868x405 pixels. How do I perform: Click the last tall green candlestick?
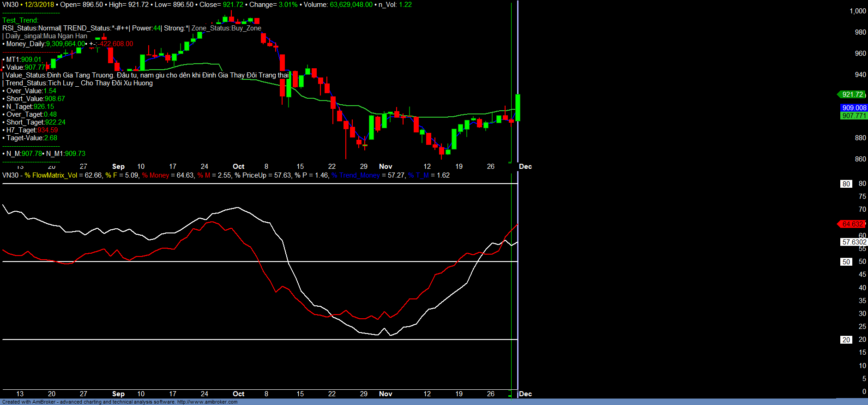(518, 107)
